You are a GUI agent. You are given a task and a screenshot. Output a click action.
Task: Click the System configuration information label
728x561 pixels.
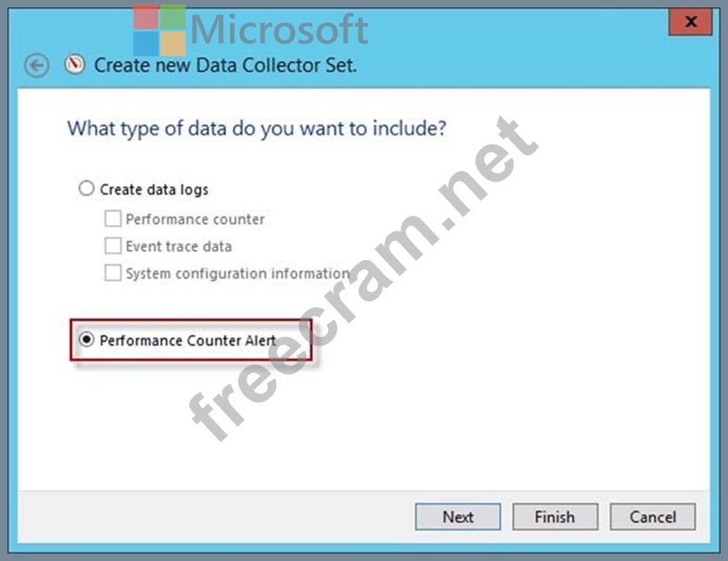coord(238,273)
